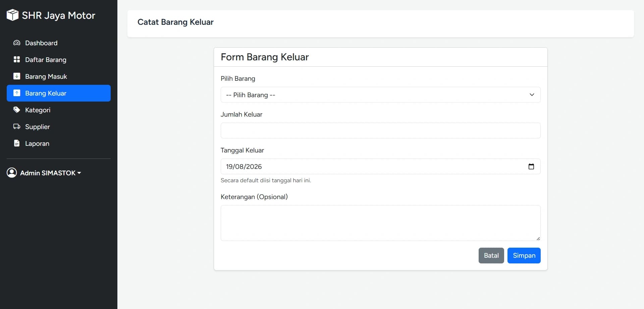Click the Daftar Barang grid icon
This screenshot has width=644, height=309.
tap(17, 60)
